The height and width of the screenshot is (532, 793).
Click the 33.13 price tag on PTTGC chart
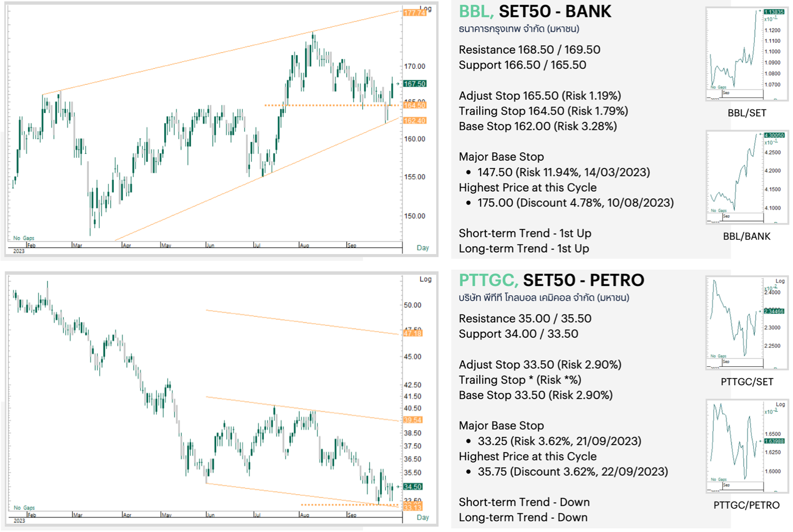click(413, 508)
